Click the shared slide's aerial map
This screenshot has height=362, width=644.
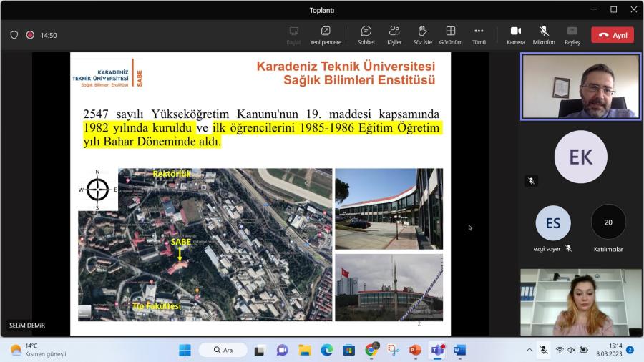tap(205, 244)
